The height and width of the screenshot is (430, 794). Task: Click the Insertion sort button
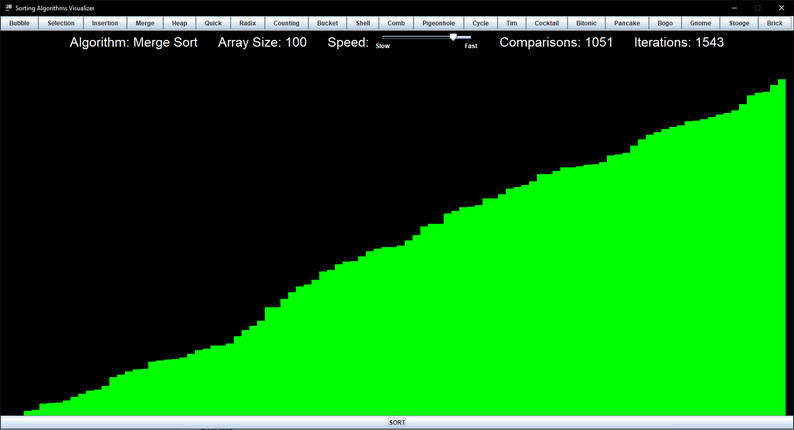point(105,23)
